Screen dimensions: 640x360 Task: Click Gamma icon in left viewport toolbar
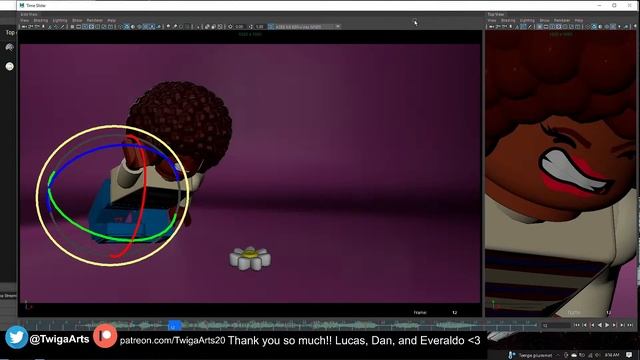point(251,27)
